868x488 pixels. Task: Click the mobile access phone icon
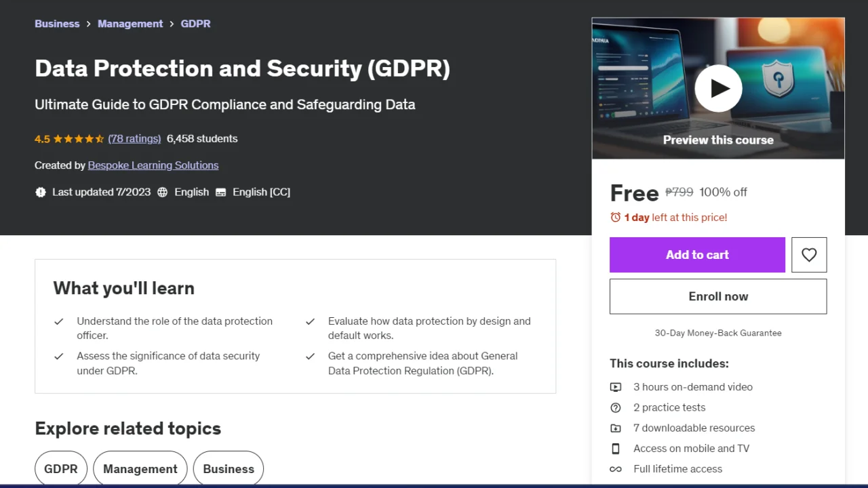coord(615,448)
